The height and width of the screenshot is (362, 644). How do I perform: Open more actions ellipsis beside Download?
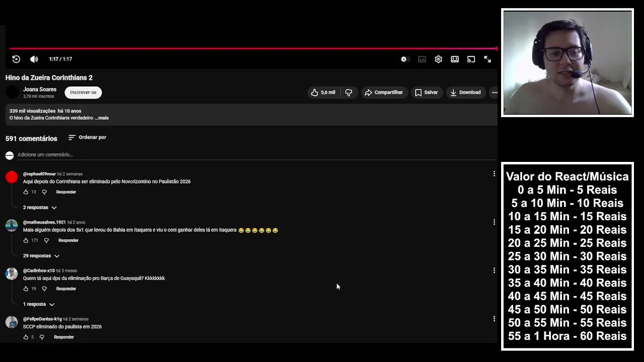[495, 93]
